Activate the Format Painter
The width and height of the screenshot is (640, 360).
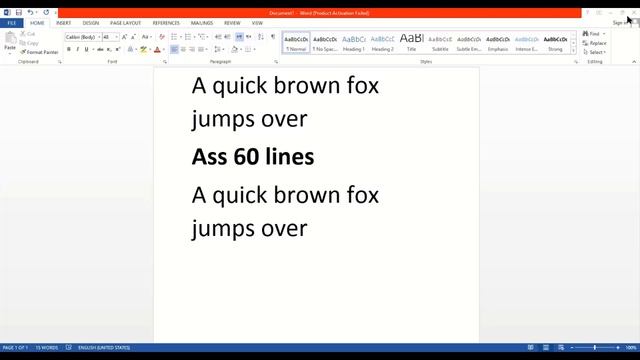coord(39,52)
